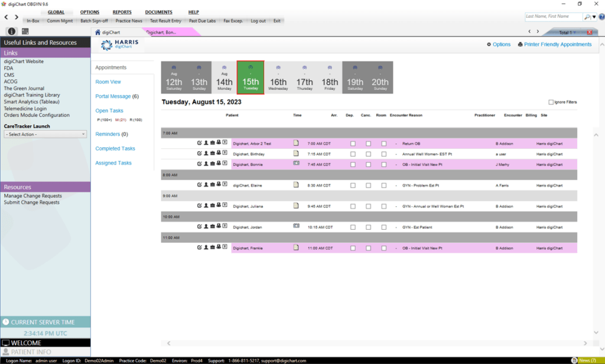Screen dimensions: 605x364
Task: Click the News icon in the status bar
Action: 574,360
